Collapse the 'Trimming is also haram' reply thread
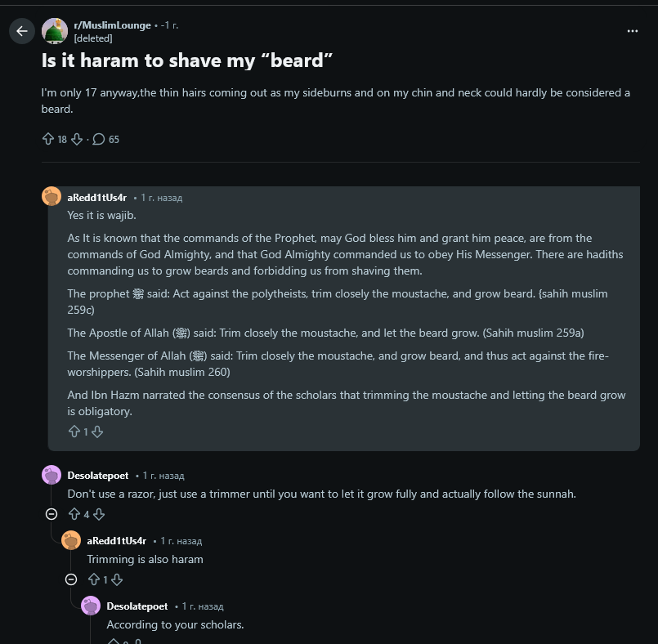The width and height of the screenshot is (658, 644). pos(71,579)
